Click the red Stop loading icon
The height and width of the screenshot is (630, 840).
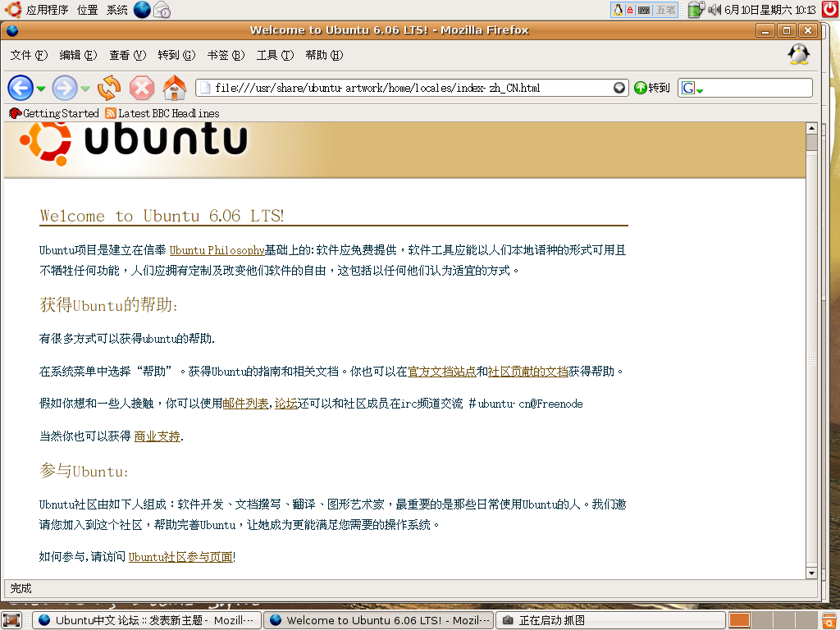coord(142,88)
